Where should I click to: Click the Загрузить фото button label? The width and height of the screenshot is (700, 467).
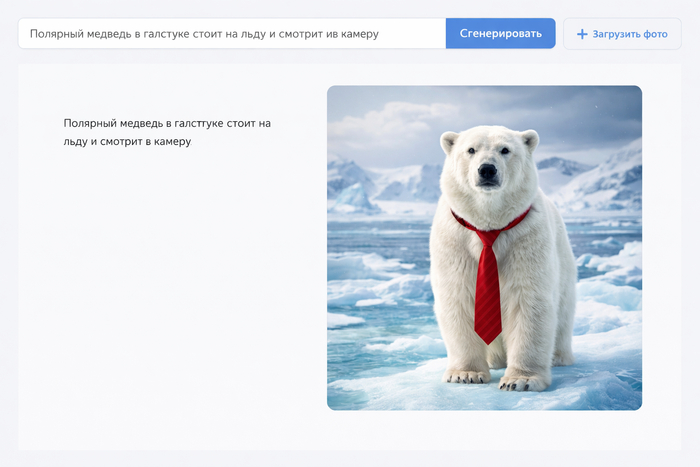click(x=630, y=34)
